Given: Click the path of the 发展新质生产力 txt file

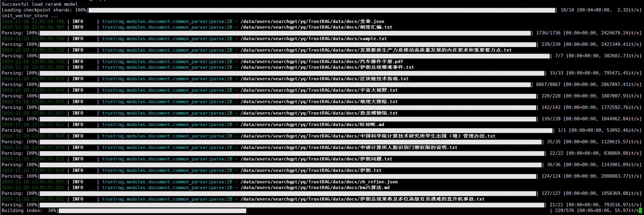Looking at the screenshot, I should click(x=376, y=50).
